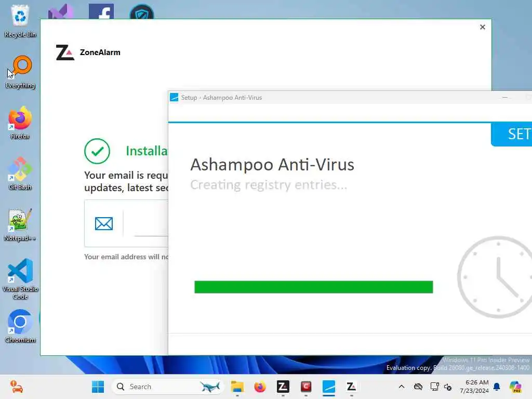Screen dimensions: 532x399
Task: Show hidden system tray icons
Action: (x=402, y=387)
